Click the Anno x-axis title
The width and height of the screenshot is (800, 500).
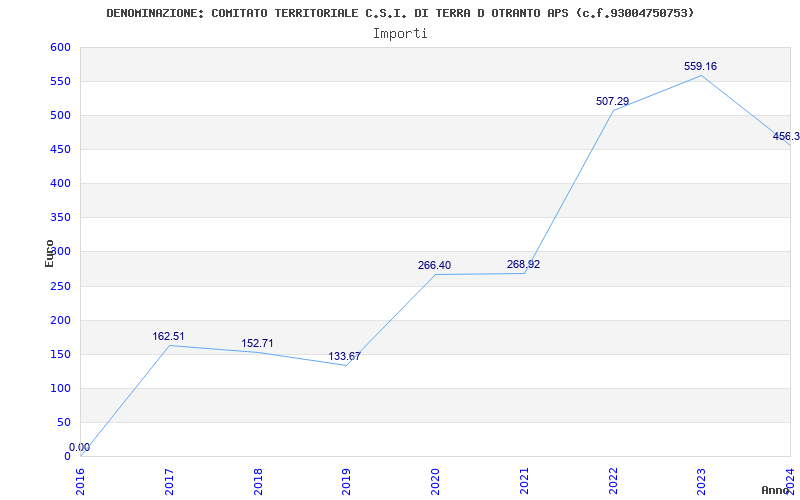[x=776, y=490]
